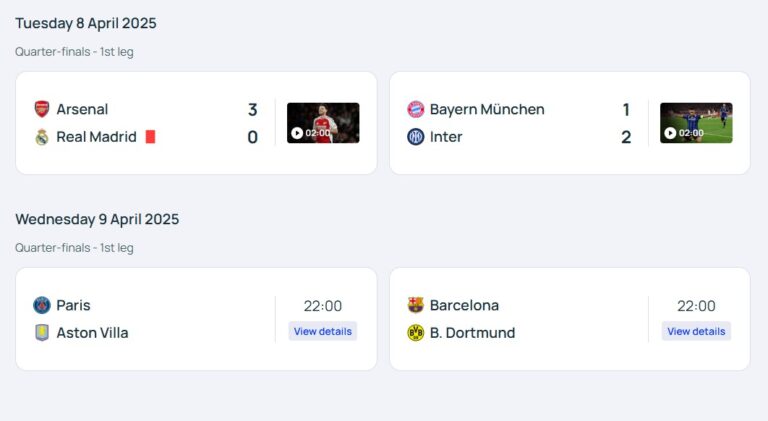Viewport: 768px width, 421px height.
Task: Click the Arsenal club crest icon
Action: click(x=42, y=109)
